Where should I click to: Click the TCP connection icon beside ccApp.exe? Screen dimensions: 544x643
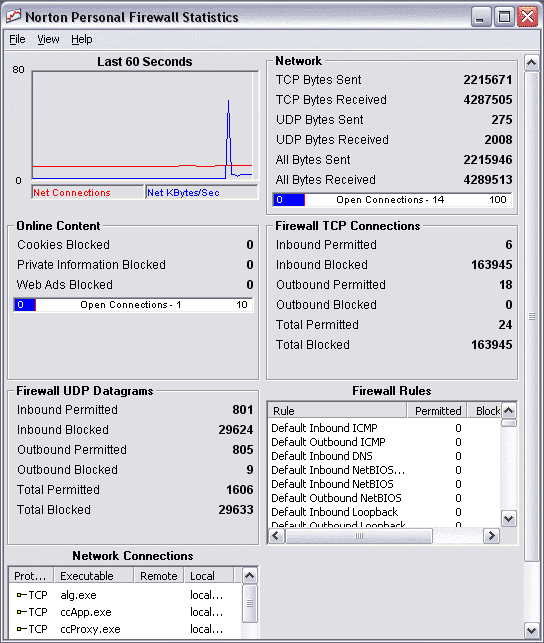[21, 612]
